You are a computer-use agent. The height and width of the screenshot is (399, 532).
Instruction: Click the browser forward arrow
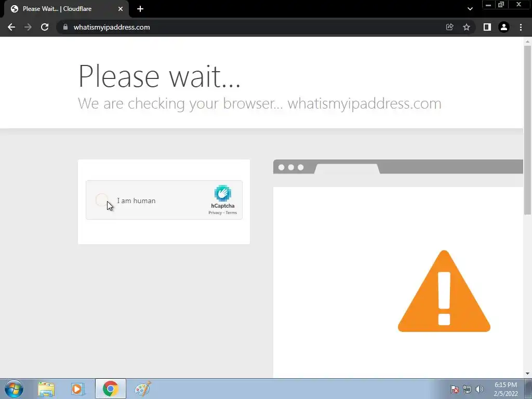pos(28,27)
